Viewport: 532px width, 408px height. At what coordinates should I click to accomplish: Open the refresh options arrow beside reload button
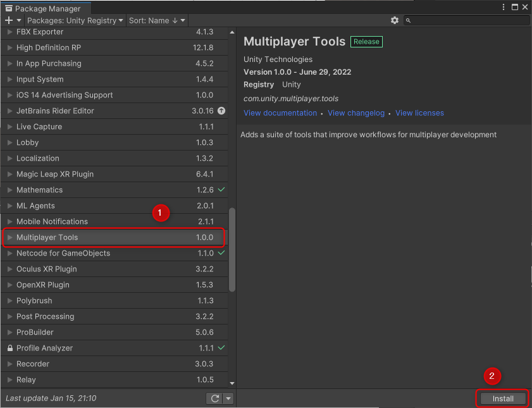228,399
